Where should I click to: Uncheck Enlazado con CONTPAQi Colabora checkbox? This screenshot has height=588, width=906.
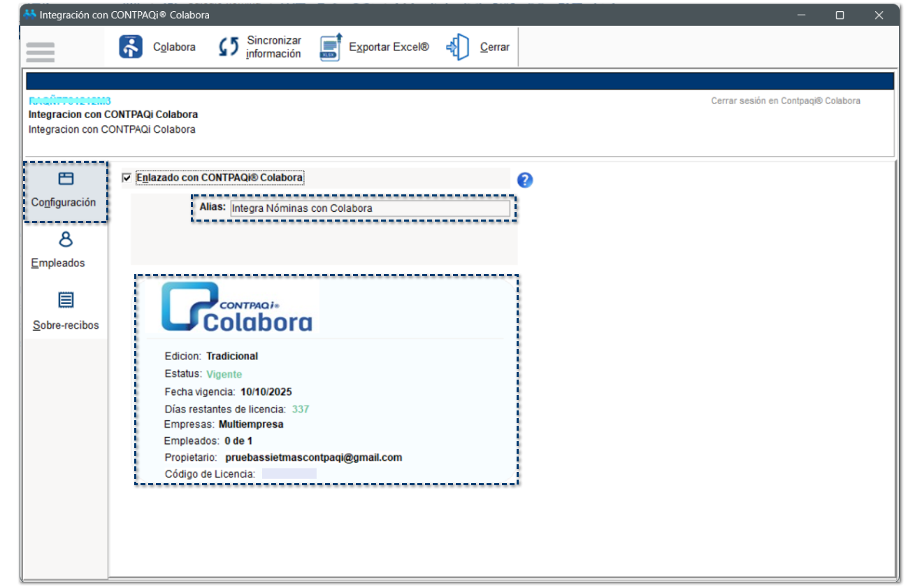[127, 178]
